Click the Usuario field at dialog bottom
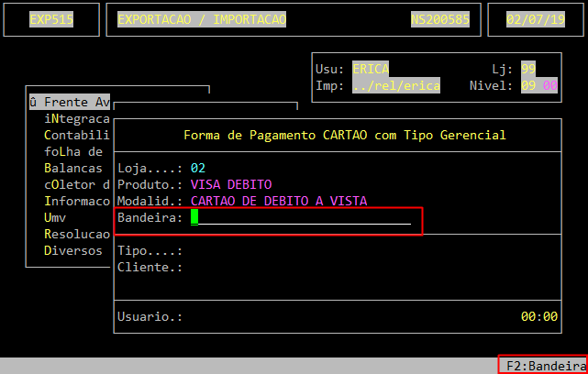588x374 pixels. (150, 316)
